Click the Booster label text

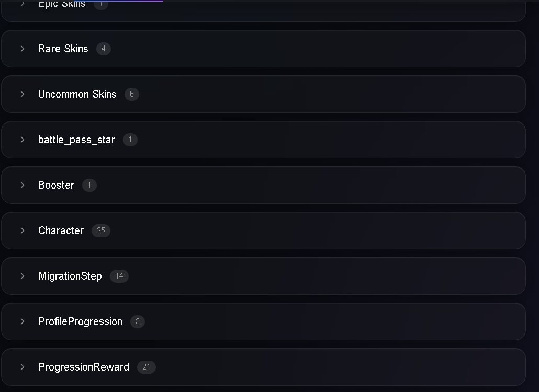[x=57, y=185]
